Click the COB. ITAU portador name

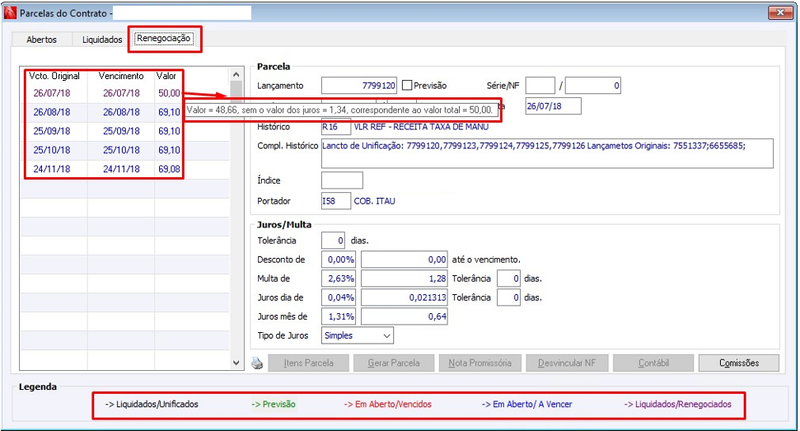[374, 201]
